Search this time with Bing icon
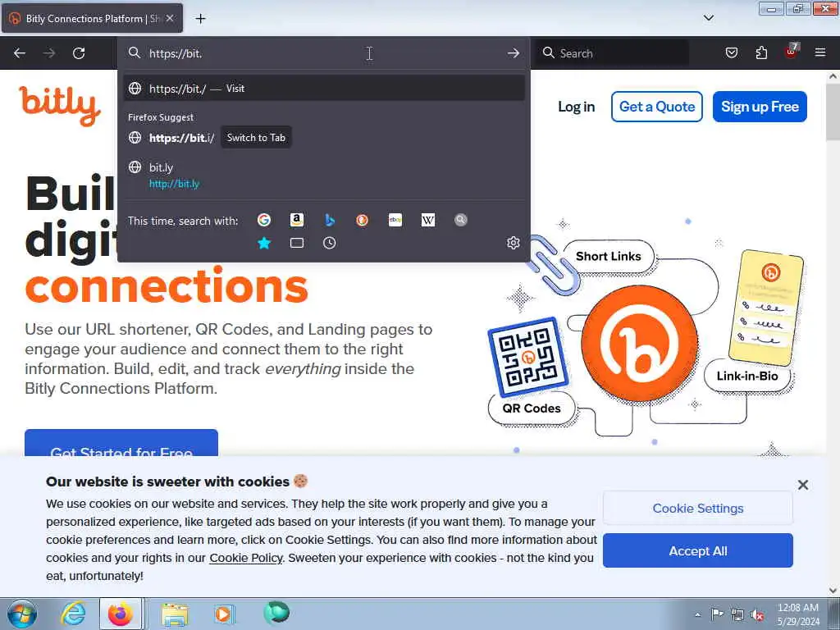840x630 pixels. (x=330, y=220)
